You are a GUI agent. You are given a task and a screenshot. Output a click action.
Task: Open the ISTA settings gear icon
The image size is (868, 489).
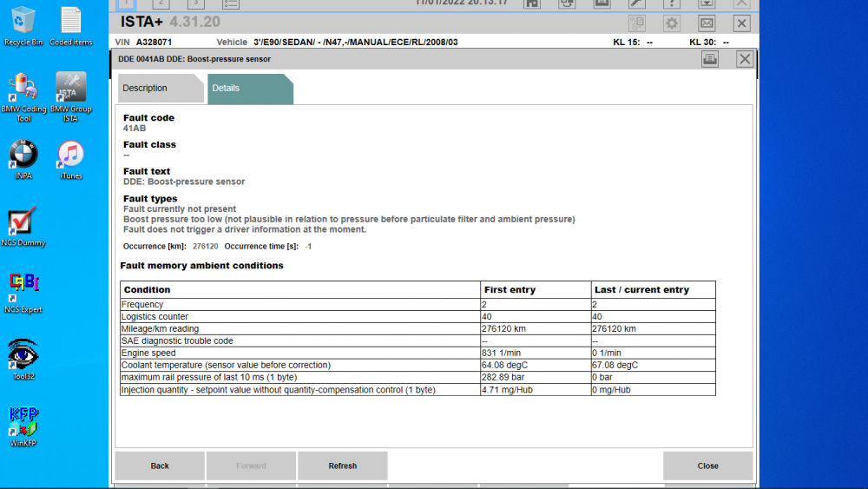672,23
